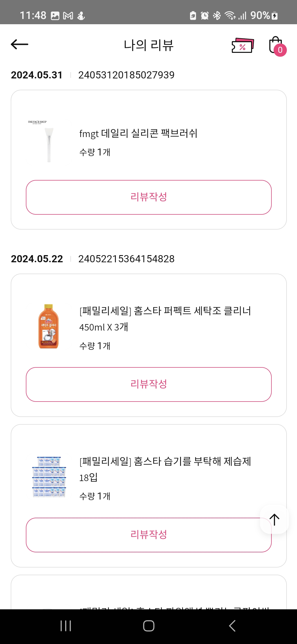
Task: Tap order number 24053120185027939
Action: (126, 75)
